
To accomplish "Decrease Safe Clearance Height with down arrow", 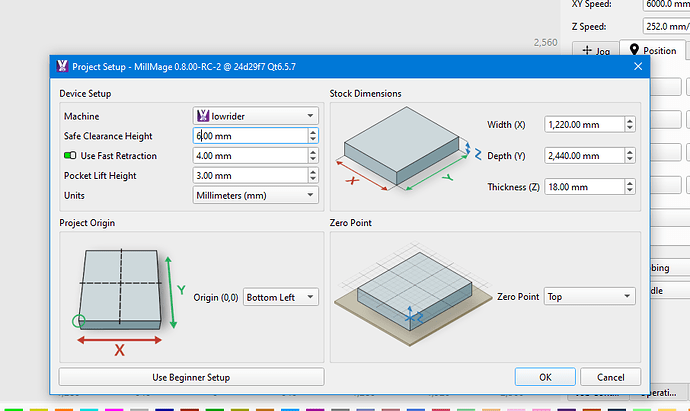I will coord(313,139).
